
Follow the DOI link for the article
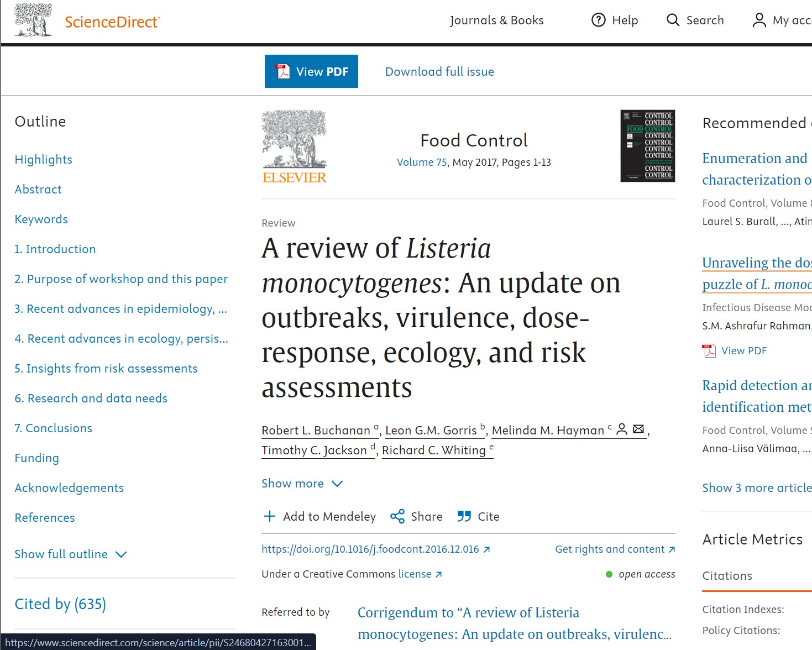pos(370,549)
